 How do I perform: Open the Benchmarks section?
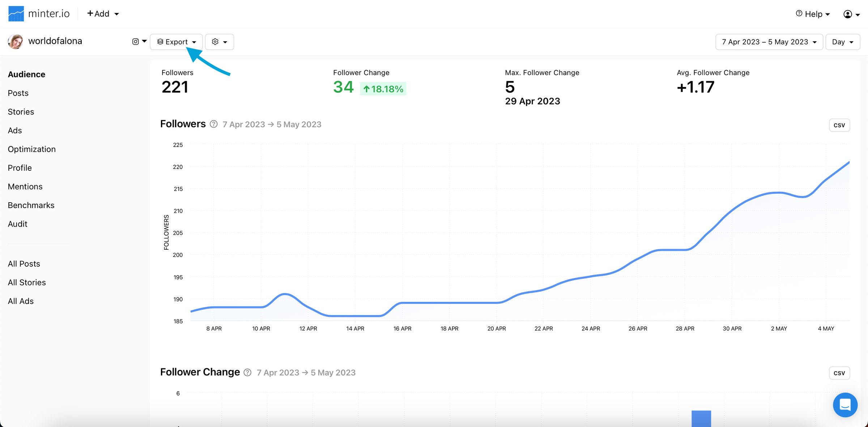pos(31,205)
